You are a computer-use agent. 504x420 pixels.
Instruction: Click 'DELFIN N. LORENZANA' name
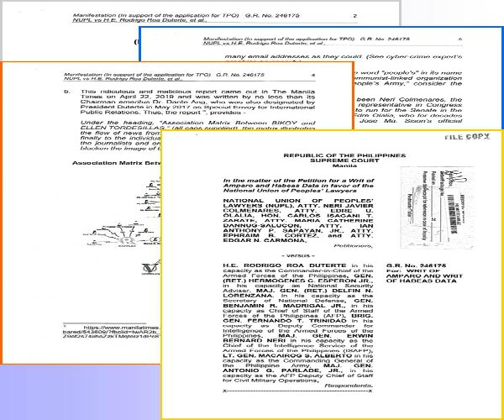click(x=298, y=293)
